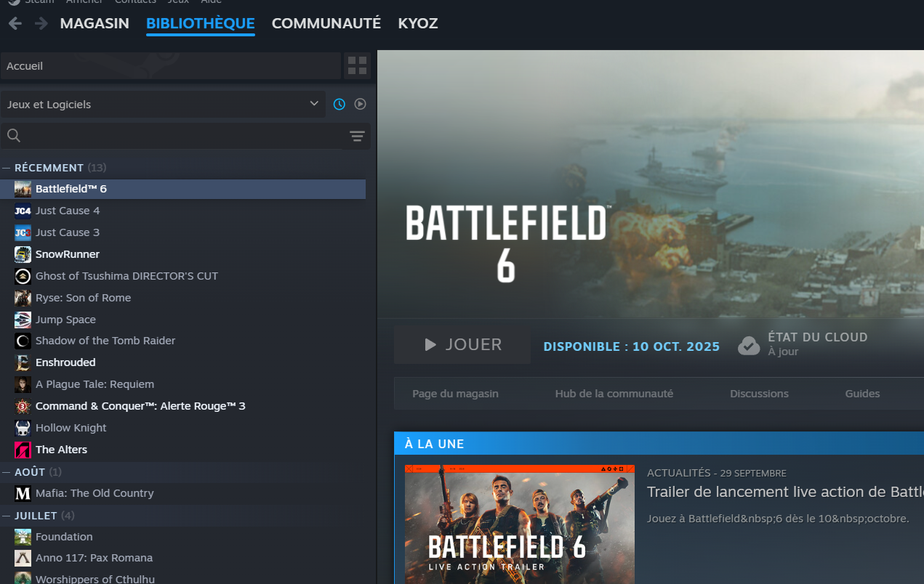Collapse the AOÛT section
Image resolution: width=924 pixels, height=584 pixels.
click(7, 472)
